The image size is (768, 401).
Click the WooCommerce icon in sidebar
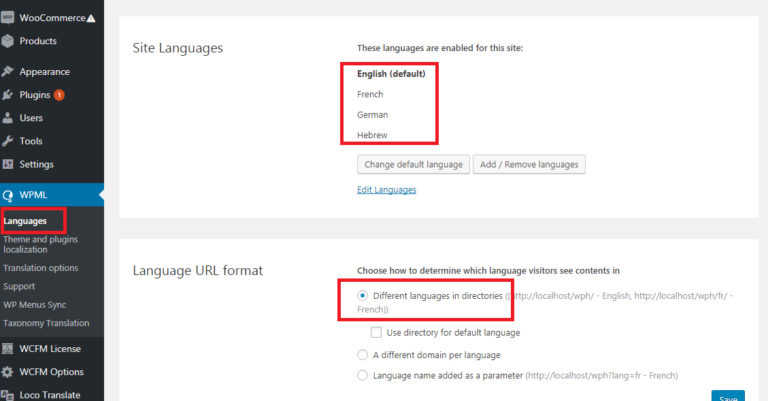tap(8, 18)
